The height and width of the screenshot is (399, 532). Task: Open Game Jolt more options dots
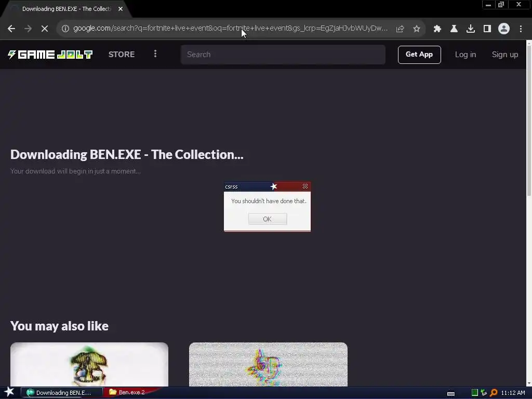coord(155,54)
